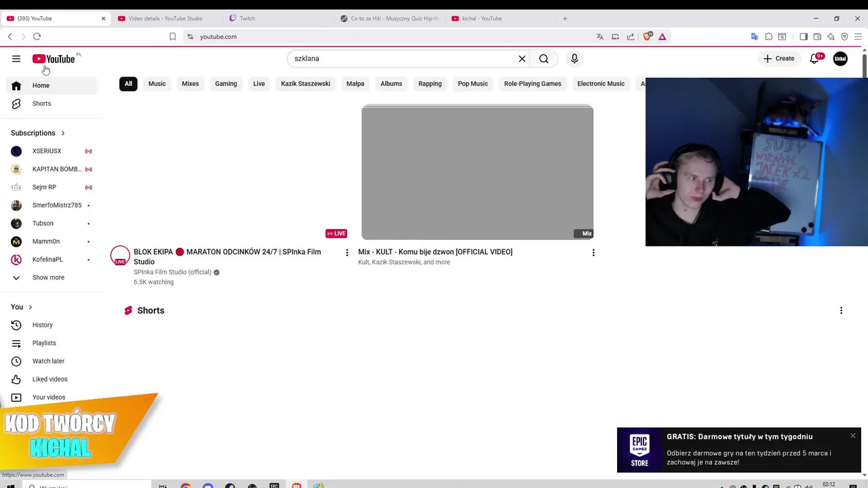Select the Role-Playing Games filter chip
Viewport: 868px width, 488px height.
point(533,84)
